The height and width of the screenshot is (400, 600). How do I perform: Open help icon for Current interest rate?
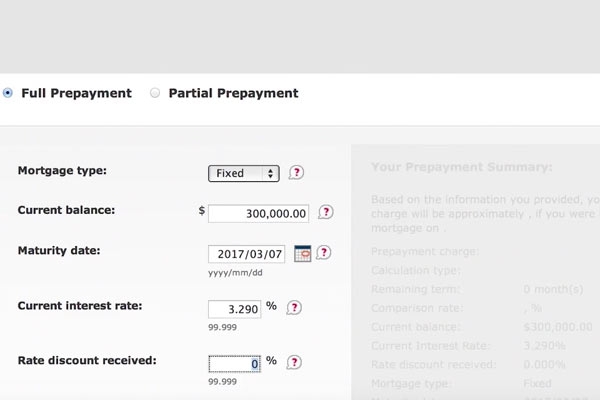(294, 308)
